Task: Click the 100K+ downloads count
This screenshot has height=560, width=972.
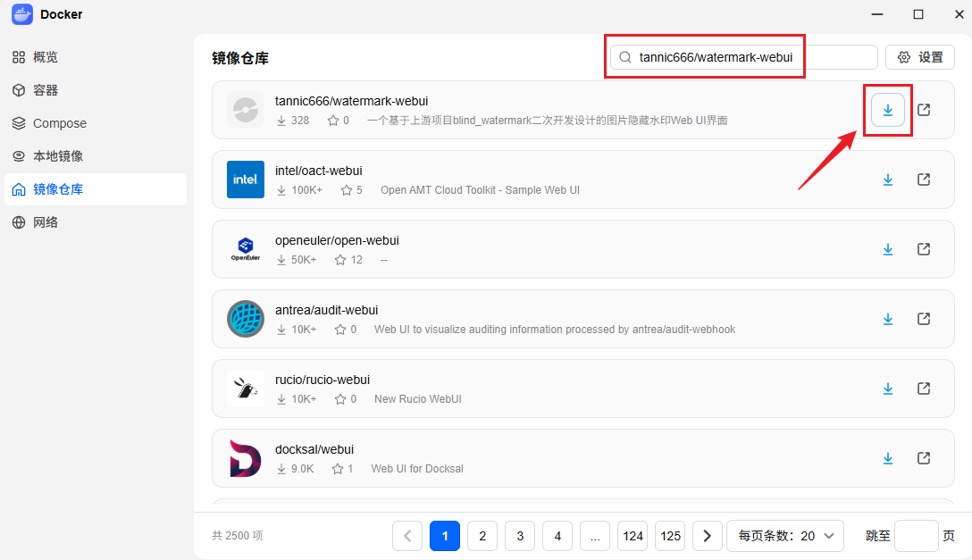Action: click(306, 190)
